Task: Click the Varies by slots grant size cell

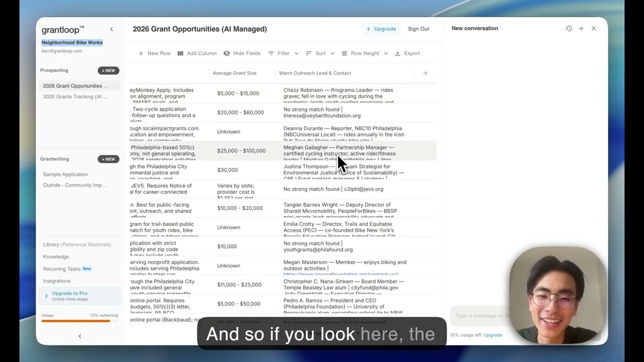Action: (242, 189)
